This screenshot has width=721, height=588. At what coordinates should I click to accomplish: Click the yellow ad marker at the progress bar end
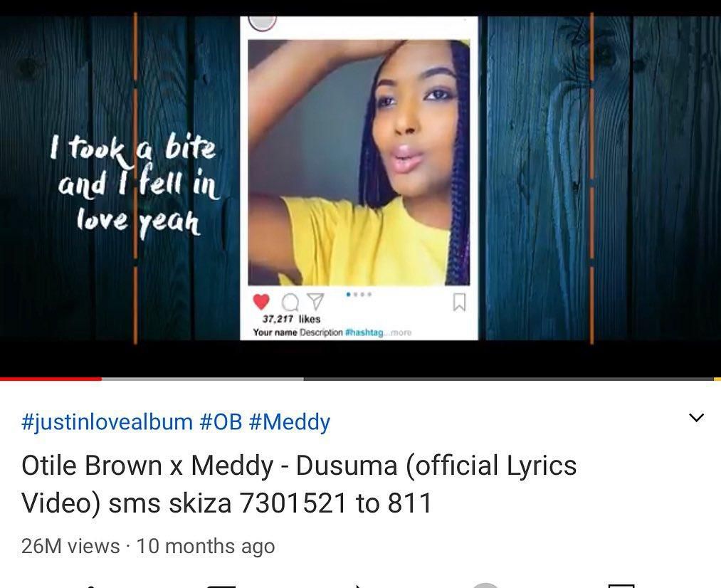(x=717, y=379)
